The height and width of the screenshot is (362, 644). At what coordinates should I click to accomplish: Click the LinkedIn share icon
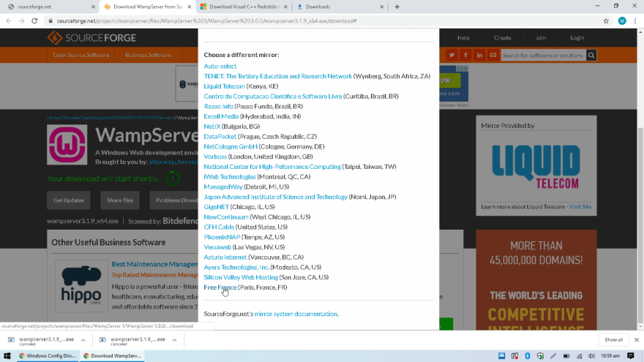pos(479,55)
